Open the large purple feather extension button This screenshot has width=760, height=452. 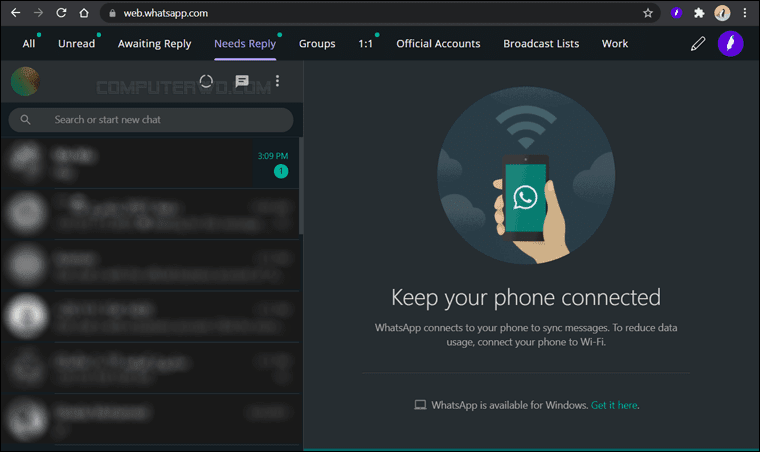pos(730,44)
